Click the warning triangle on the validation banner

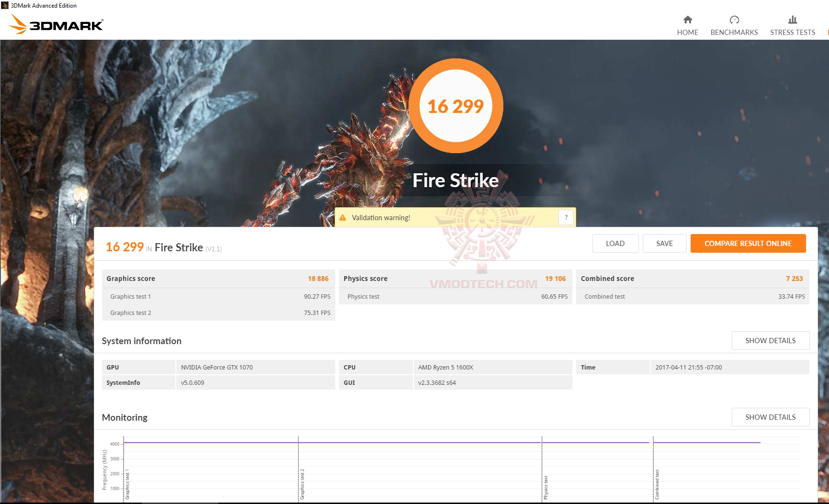pos(344,217)
